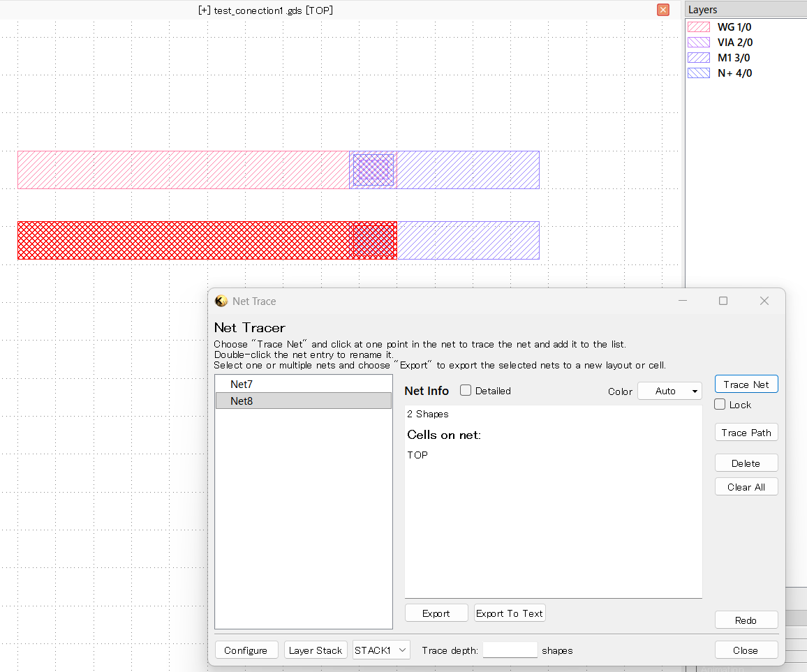
Task: Minimize the Net Trace dialog
Action: [683, 301]
